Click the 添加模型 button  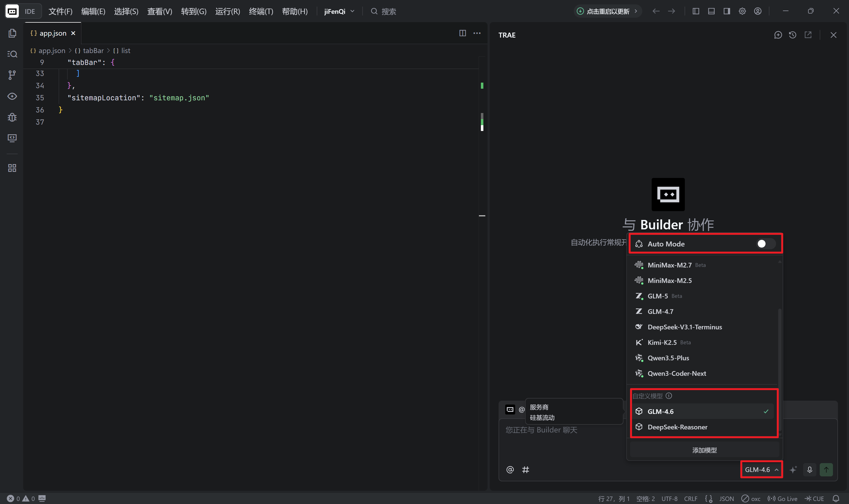(x=704, y=450)
